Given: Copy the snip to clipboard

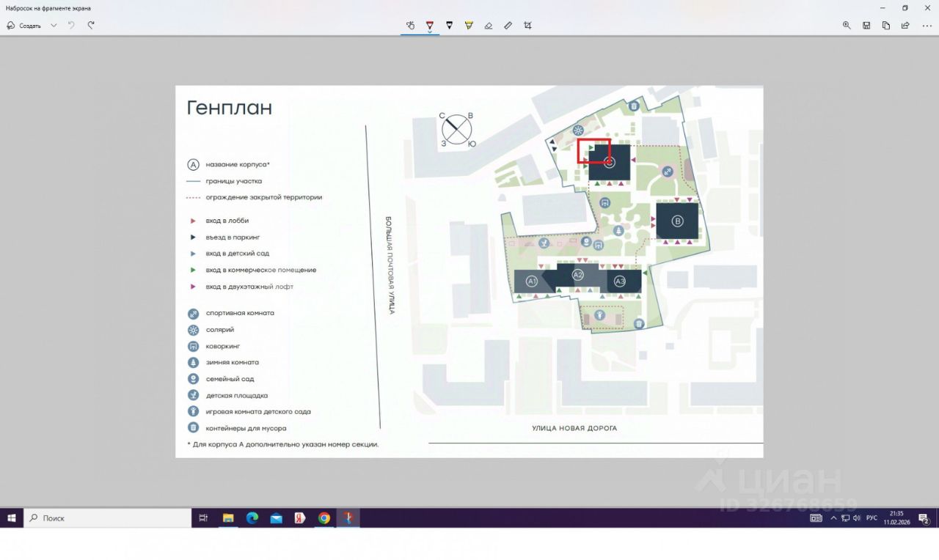Looking at the screenshot, I should (886, 25).
